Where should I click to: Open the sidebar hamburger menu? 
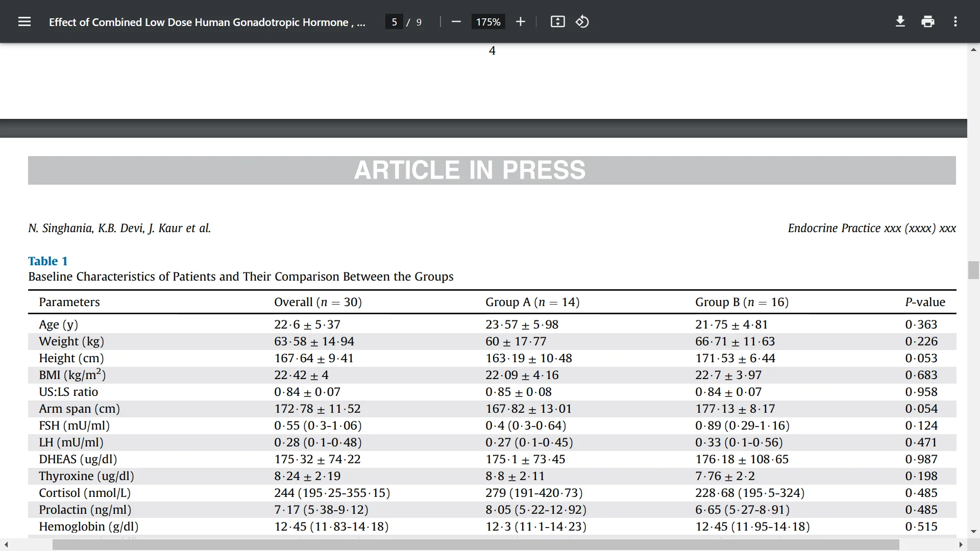[x=24, y=22]
